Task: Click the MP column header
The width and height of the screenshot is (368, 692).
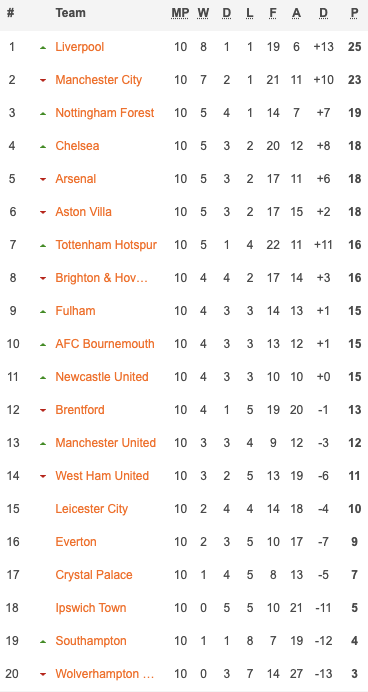Action: click(x=180, y=13)
